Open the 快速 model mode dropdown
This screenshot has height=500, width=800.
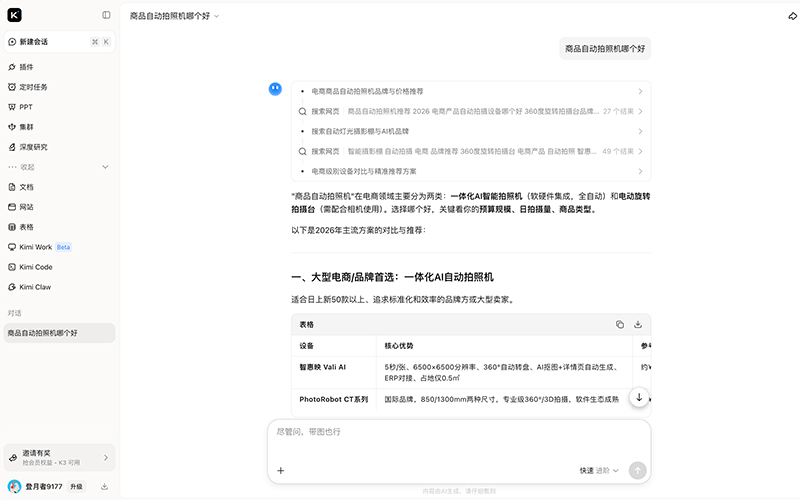(599, 470)
